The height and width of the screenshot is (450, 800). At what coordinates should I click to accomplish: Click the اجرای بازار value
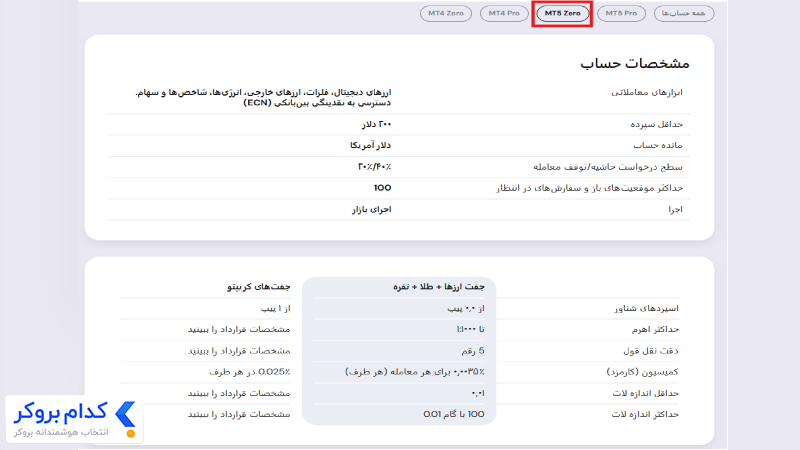point(371,210)
